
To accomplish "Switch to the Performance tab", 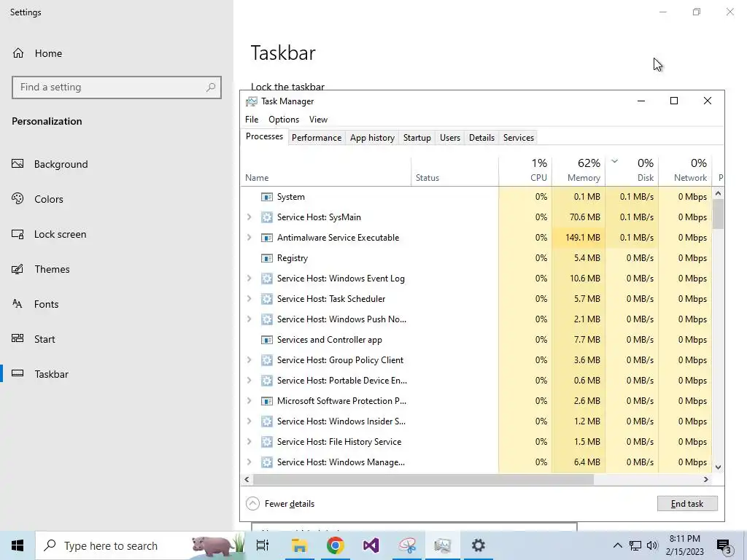I will pos(317,138).
